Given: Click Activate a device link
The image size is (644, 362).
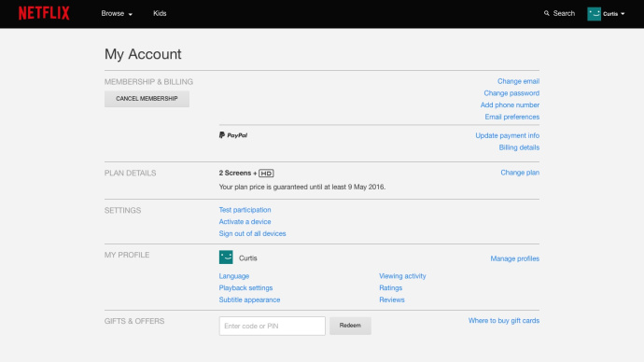Looking at the screenshot, I should pyautogui.click(x=245, y=222).
